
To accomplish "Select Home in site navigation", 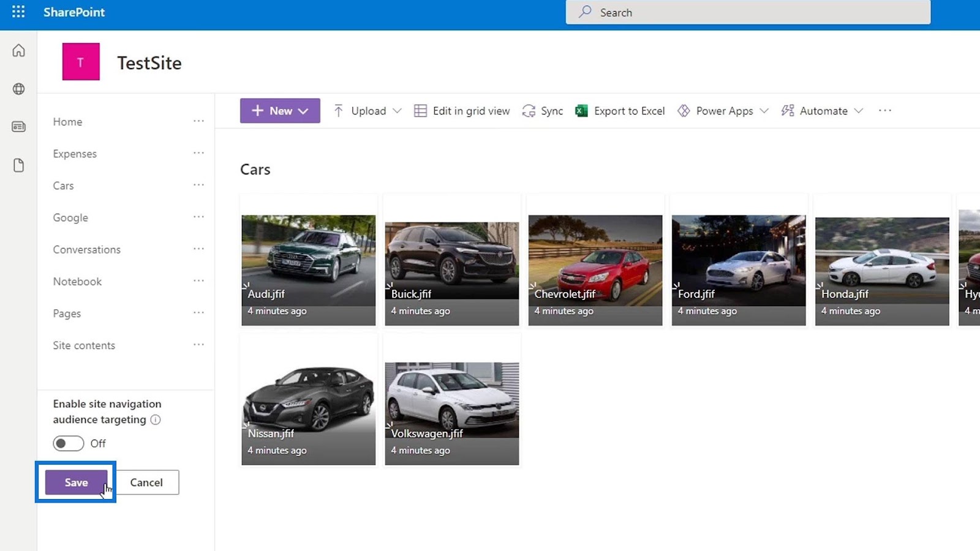I will point(67,122).
